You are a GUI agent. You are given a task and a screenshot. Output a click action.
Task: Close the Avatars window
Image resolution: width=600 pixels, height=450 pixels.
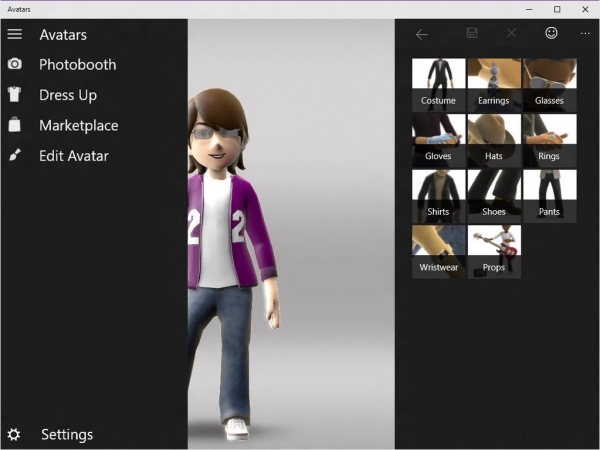tap(585, 9)
